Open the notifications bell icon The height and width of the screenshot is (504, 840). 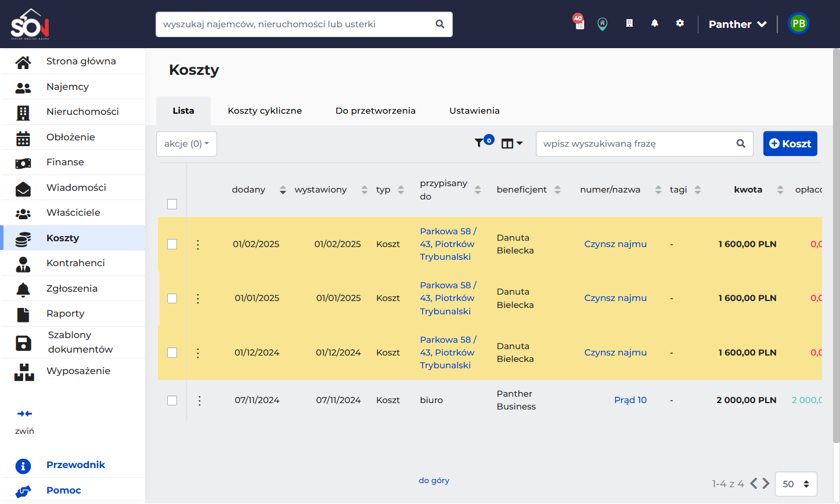point(654,23)
